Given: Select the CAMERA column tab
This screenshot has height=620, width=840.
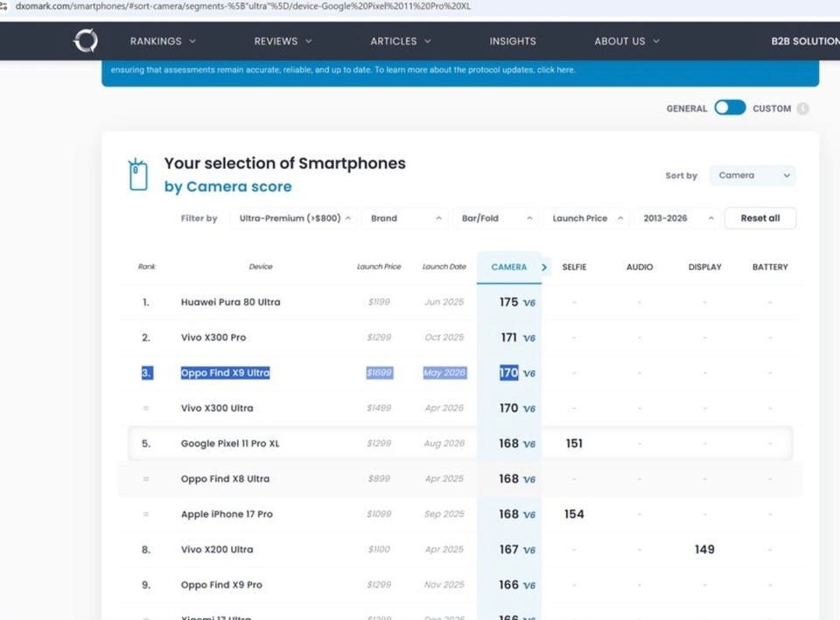Looking at the screenshot, I should [509, 268].
